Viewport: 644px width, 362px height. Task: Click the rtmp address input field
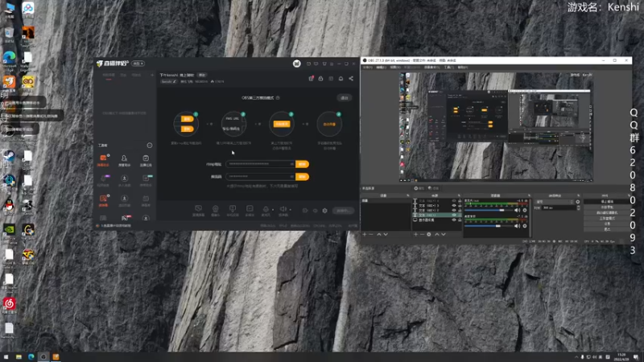[x=260, y=164]
